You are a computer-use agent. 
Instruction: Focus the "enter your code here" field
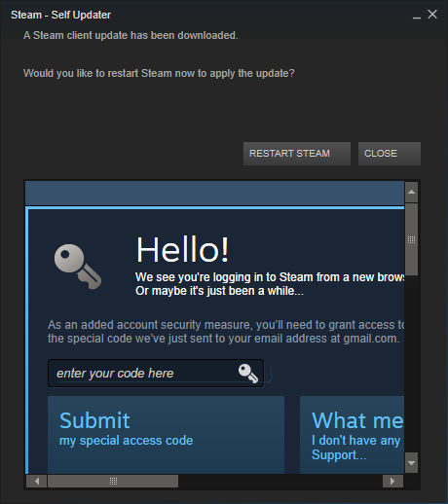pyautogui.click(x=156, y=374)
